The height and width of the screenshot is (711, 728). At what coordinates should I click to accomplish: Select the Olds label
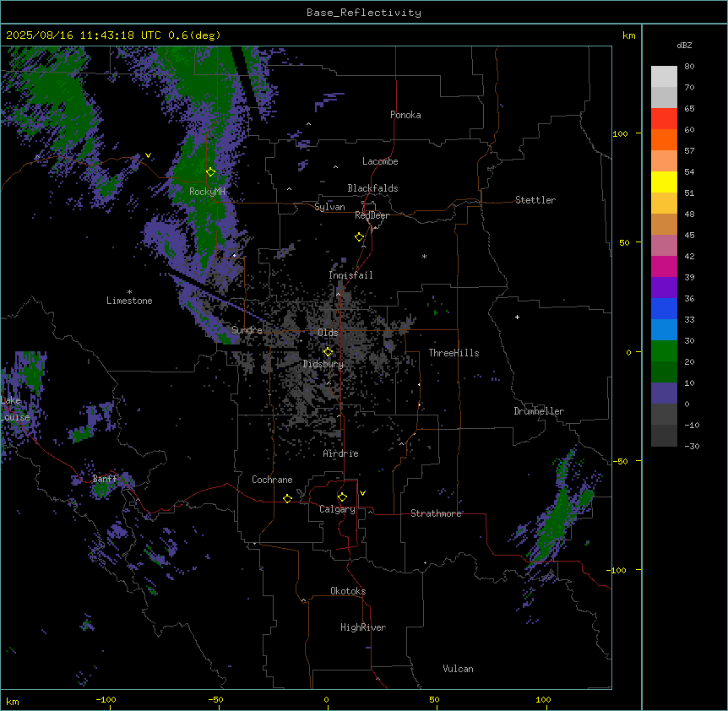pyautogui.click(x=328, y=333)
